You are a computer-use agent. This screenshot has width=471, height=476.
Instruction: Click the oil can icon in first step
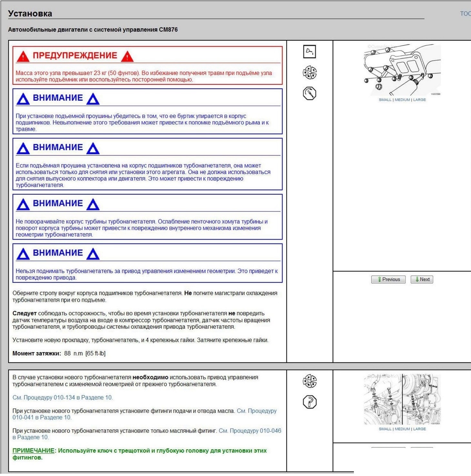309,52
